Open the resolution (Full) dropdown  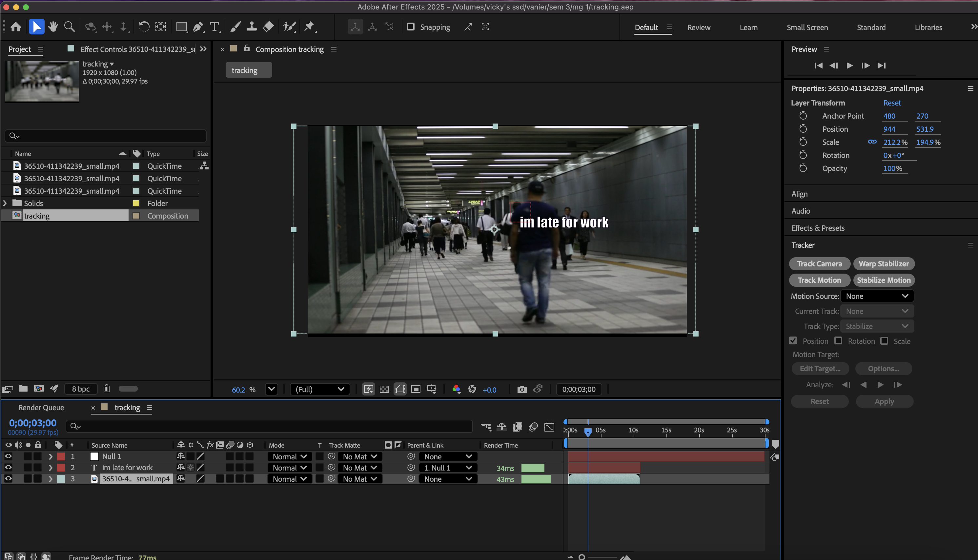pos(319,389)
